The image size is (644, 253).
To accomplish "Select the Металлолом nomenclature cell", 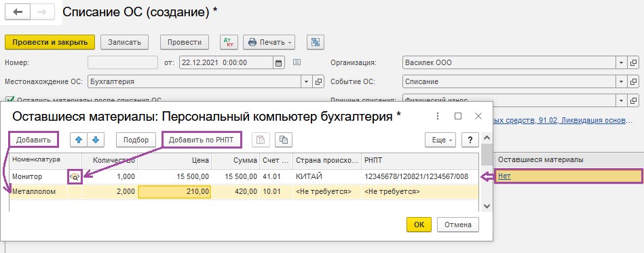I will click(39, 192).
